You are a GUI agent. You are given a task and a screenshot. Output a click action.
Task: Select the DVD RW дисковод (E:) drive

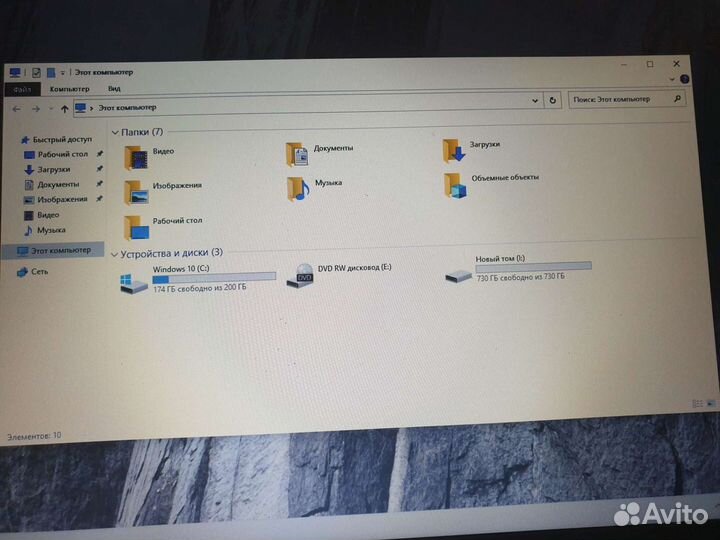[x=299, y=276]
